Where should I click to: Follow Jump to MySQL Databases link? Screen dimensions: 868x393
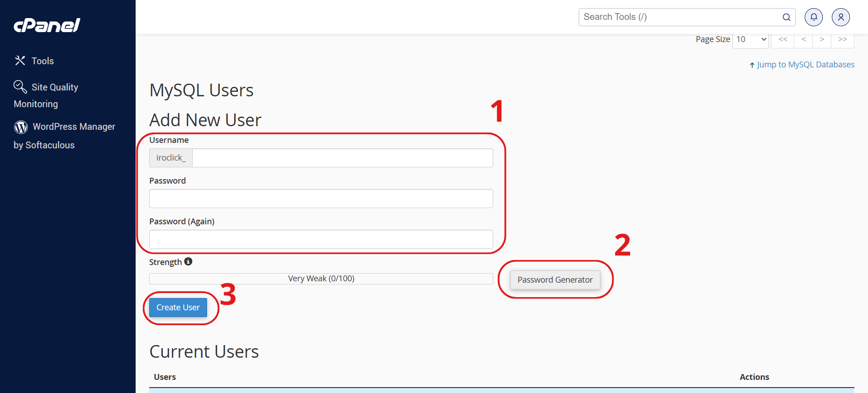(x=805, y=65)
